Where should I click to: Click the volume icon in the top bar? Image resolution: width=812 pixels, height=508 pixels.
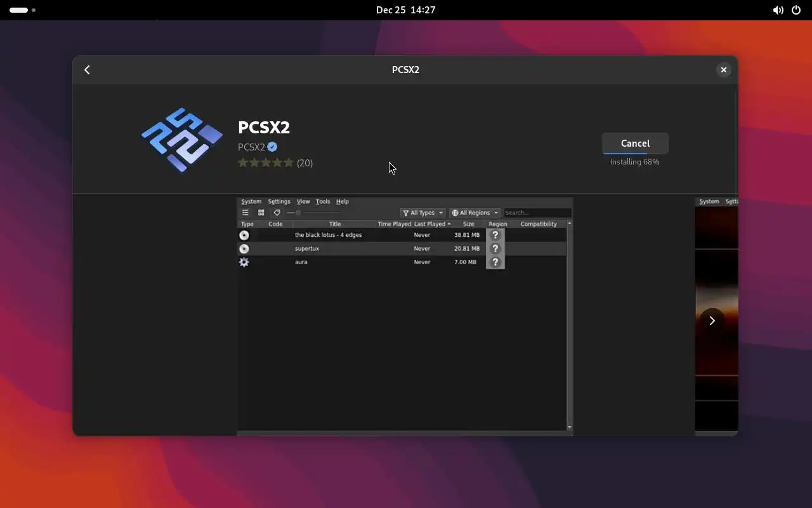(x=778, y=10)
